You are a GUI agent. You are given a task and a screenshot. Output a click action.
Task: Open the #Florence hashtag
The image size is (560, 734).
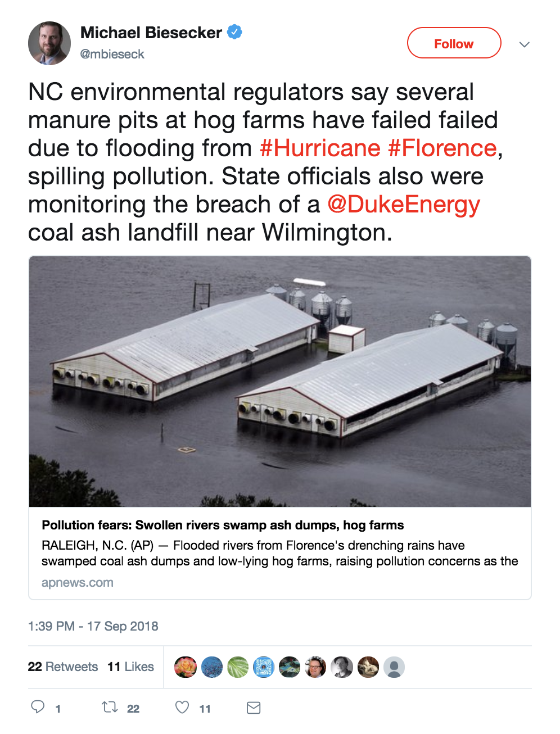(442, 148)
